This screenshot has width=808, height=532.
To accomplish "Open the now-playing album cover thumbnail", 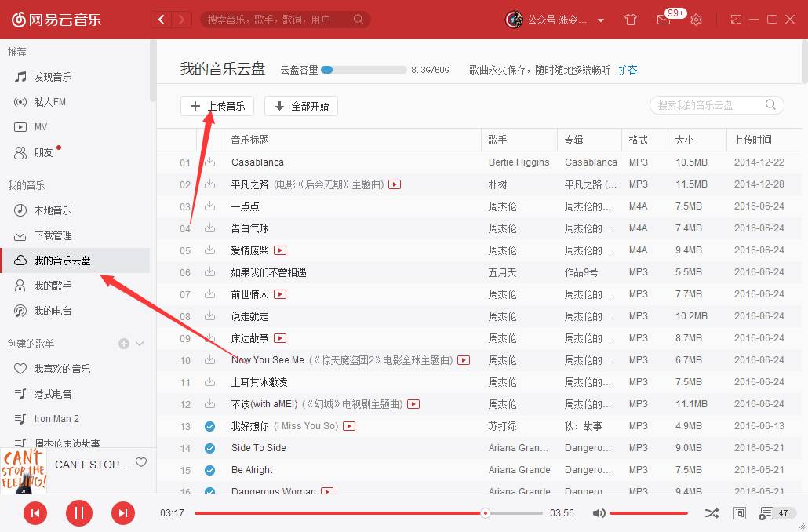I will point(24,471).
